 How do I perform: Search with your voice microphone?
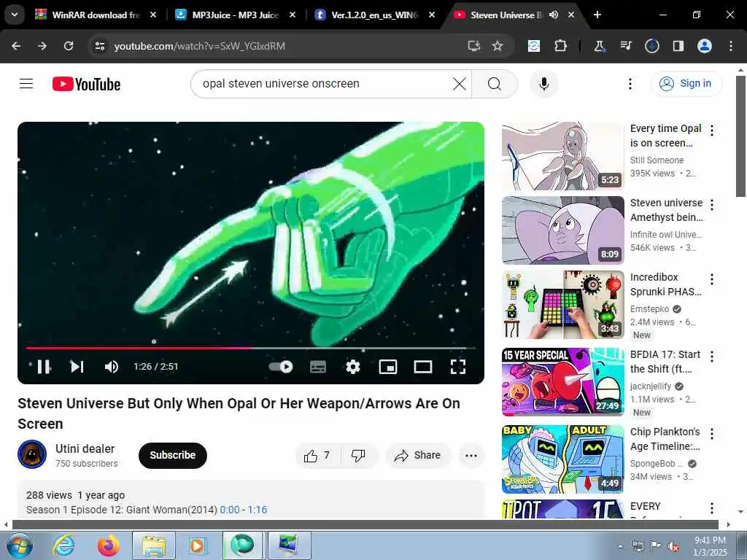coord(543,84)
